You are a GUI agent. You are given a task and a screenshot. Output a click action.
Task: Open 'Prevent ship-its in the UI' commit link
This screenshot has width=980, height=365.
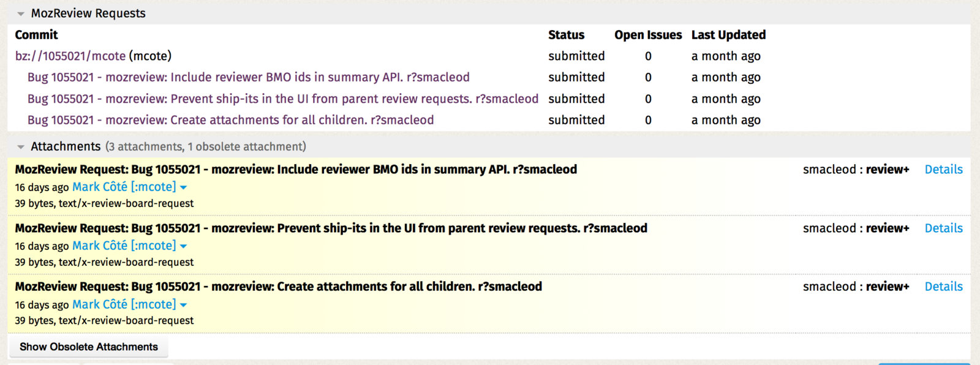[x=283, y=99]
